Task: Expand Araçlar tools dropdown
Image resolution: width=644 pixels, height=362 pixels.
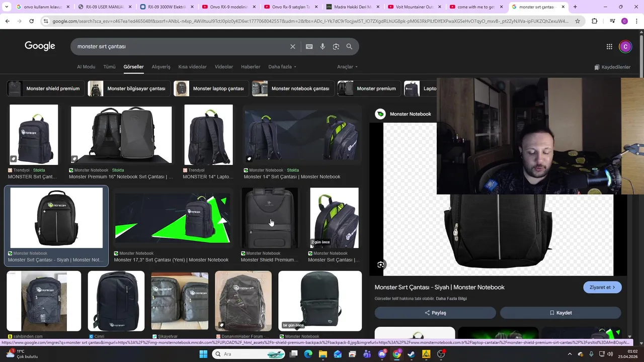Action: (347, 67)
